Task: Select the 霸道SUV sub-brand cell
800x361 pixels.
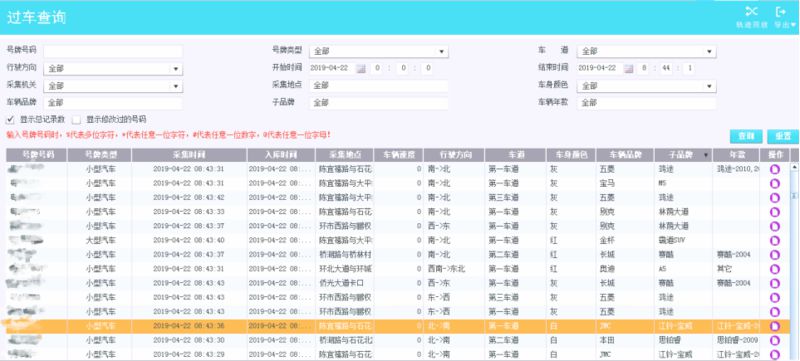Action: click(684, 240)
